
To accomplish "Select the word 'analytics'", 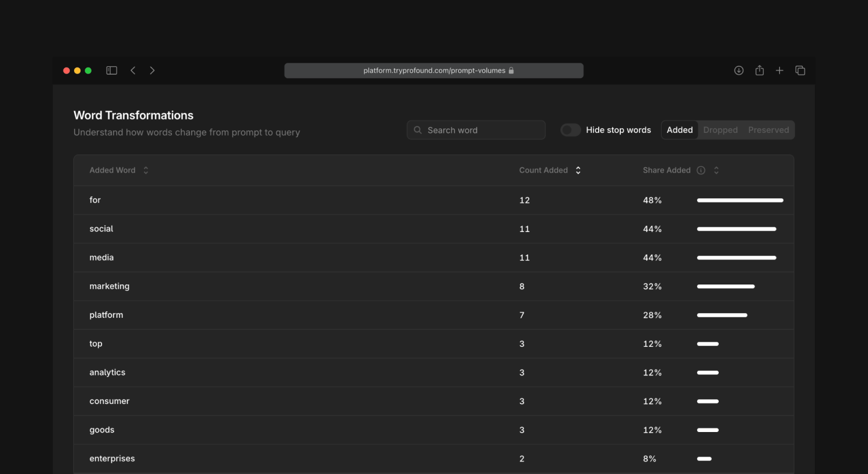I will [x=107, y=373].
